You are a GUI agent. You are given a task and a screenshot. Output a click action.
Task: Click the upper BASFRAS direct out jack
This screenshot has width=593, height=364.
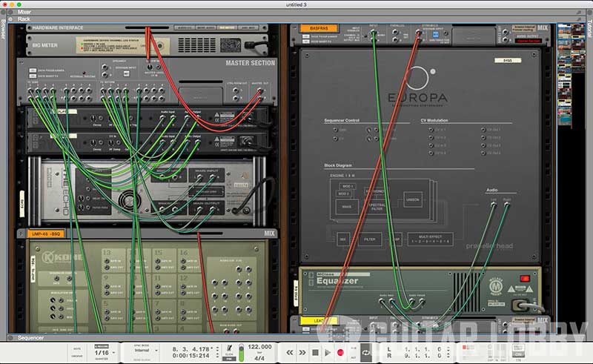pos(506,32)
